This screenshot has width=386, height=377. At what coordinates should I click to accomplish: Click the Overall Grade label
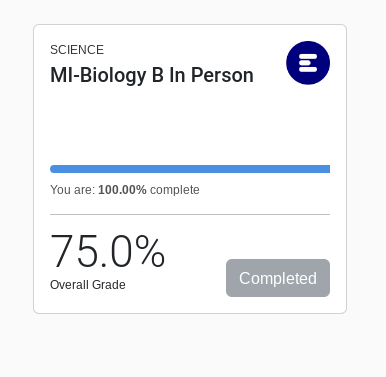[88, 285]
